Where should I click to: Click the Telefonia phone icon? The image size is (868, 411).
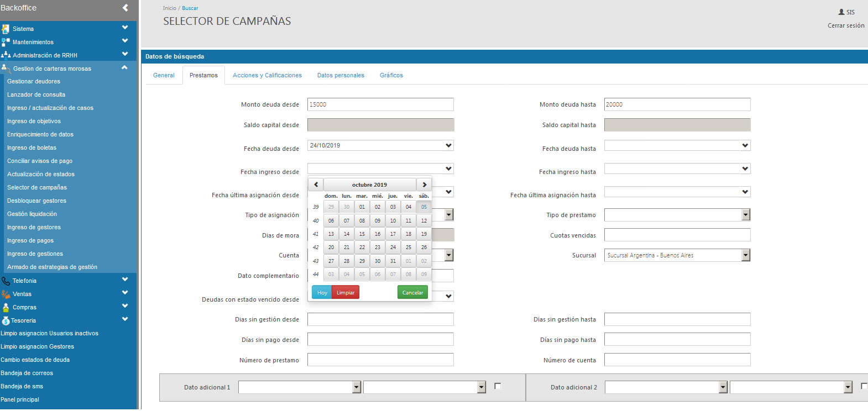pos(6,281)
